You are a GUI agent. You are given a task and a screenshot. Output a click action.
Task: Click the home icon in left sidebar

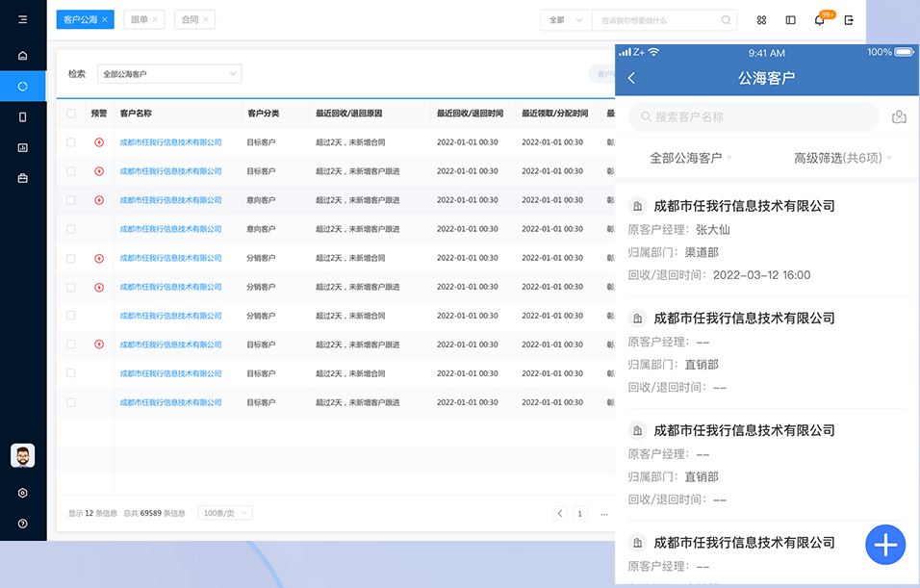(22, 55)
